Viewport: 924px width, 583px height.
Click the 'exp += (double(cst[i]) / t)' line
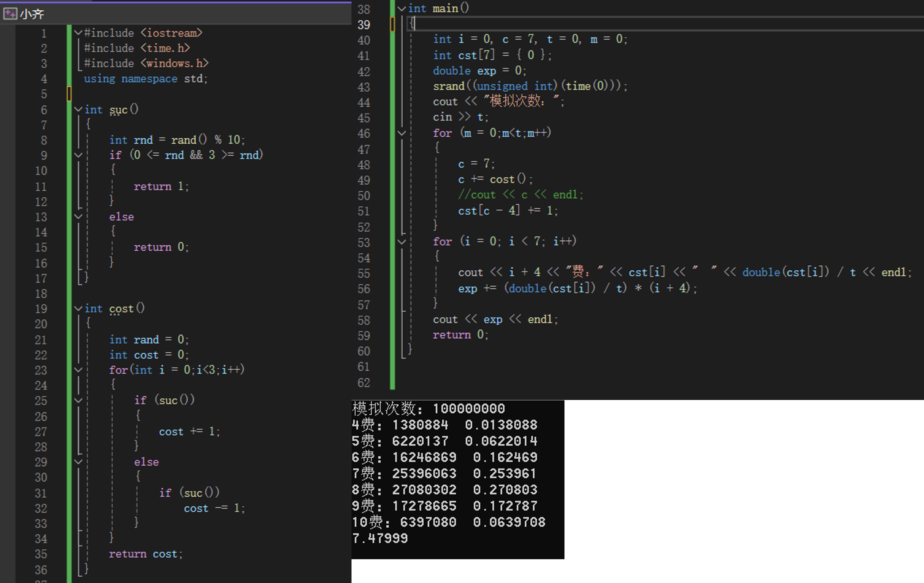coord(577,288)
